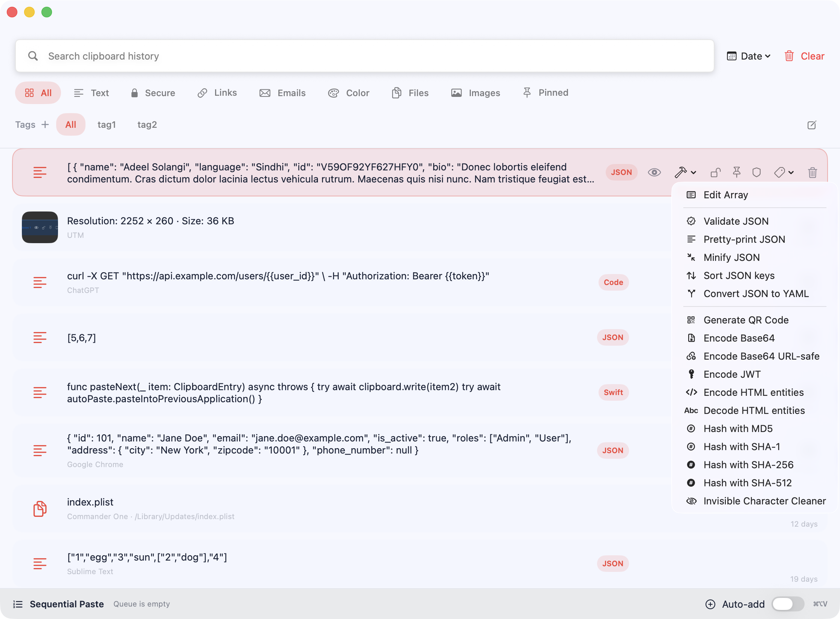The height and width of the screenshot is (619, 840).
Task: Open the hammer tools dropdown
Action: [x=685, y=172]
